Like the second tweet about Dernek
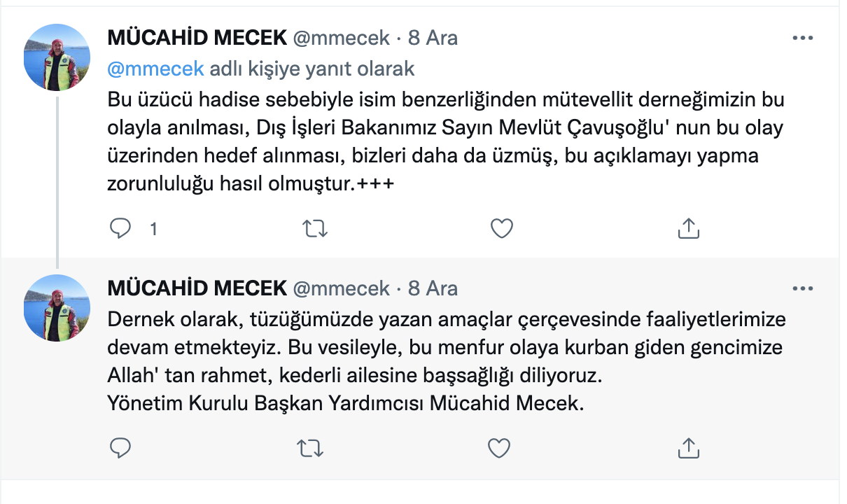847x504 pixels. coord(498,448)
